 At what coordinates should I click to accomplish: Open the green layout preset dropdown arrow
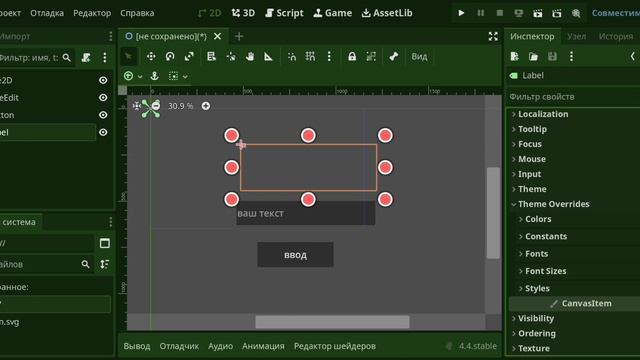140,76
